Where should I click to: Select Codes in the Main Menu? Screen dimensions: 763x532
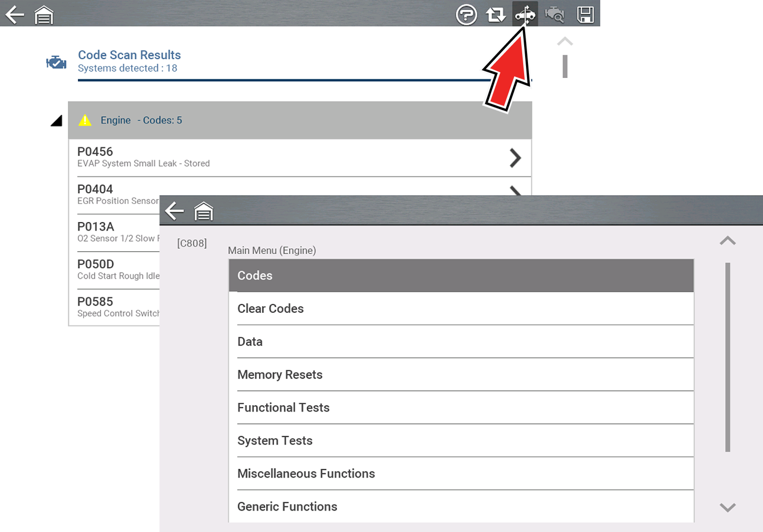pos(461,276)
